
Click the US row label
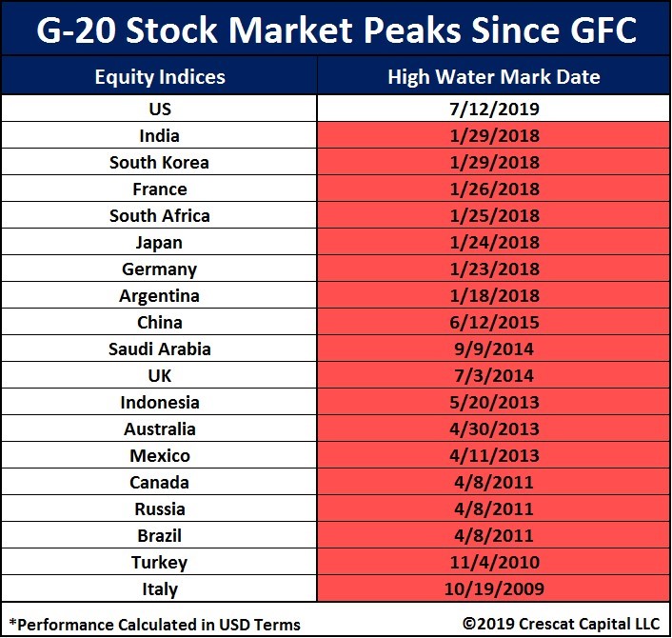(x=160, y=109)
